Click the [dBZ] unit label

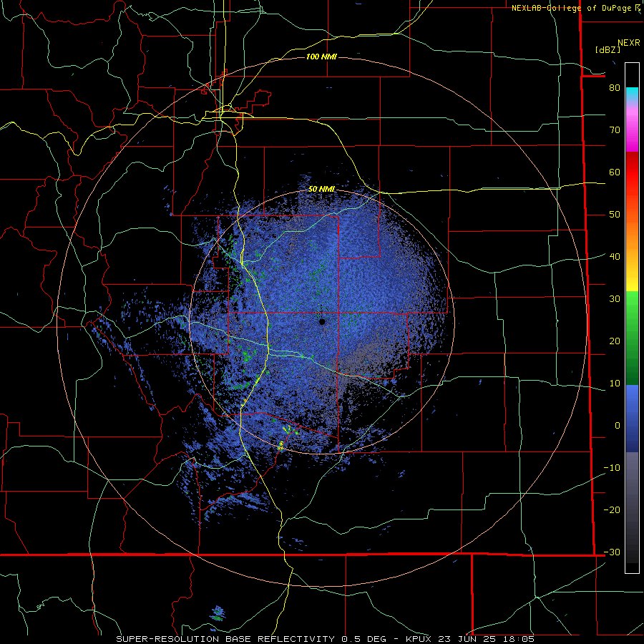coord(608,50)
